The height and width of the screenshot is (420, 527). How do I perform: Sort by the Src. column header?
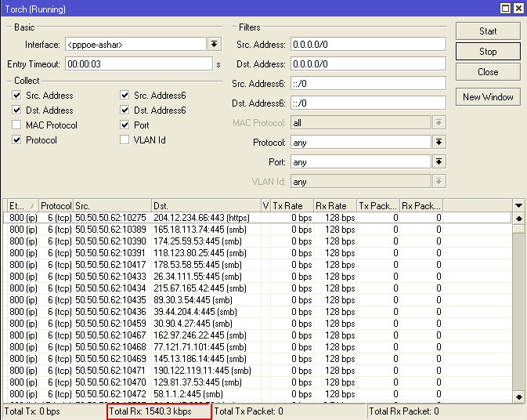[112, 205]
